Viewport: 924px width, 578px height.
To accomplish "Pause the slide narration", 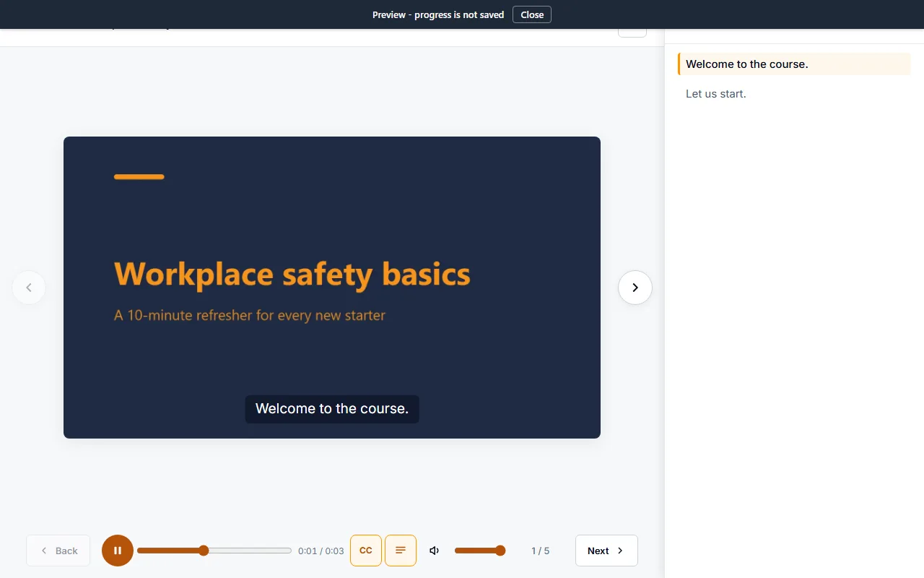I will [118, 551].
